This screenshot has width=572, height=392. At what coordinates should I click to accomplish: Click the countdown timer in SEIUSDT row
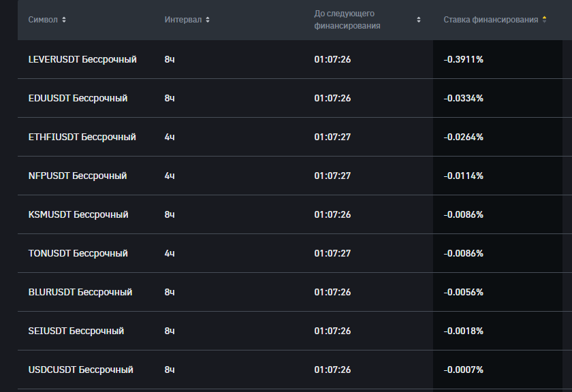coord(332,331)
